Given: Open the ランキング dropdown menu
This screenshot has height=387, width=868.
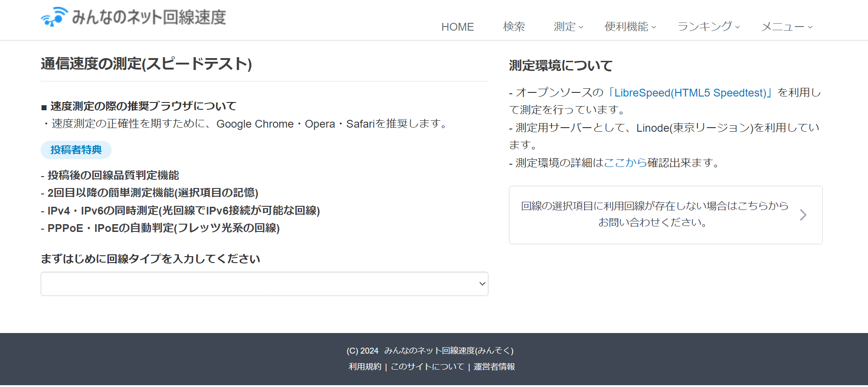Looking at the screenshot, I should [708, 27].
